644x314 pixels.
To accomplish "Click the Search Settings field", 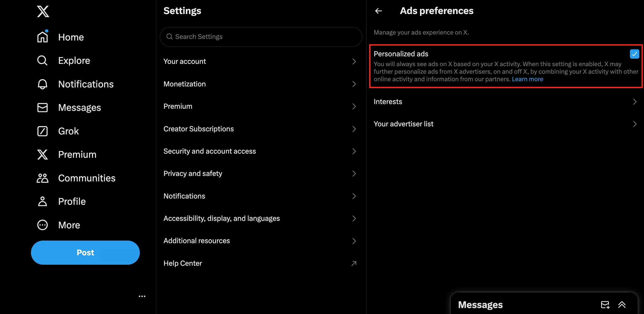I will point(261,37).
